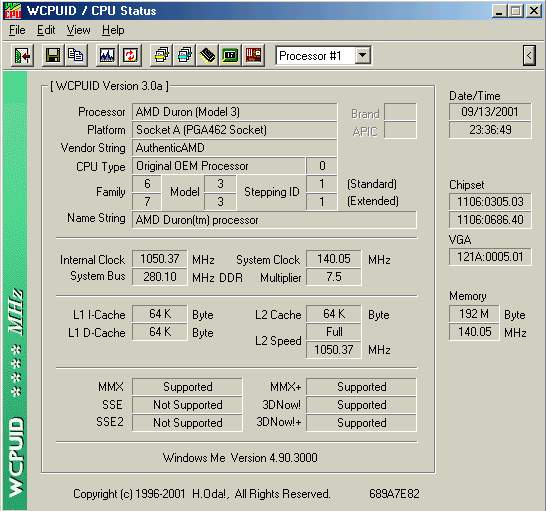Screen dimensions: 546x511
Task: Click the date 09/13/2001 field
Action: (x=490, y=112)
